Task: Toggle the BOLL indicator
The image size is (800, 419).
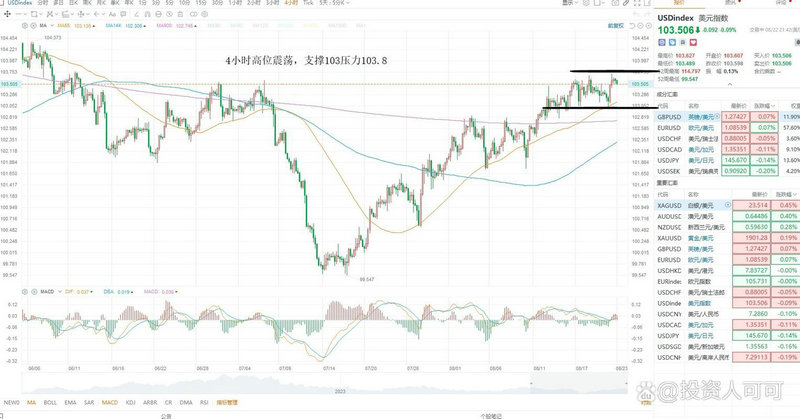Action: coord(48,403)
